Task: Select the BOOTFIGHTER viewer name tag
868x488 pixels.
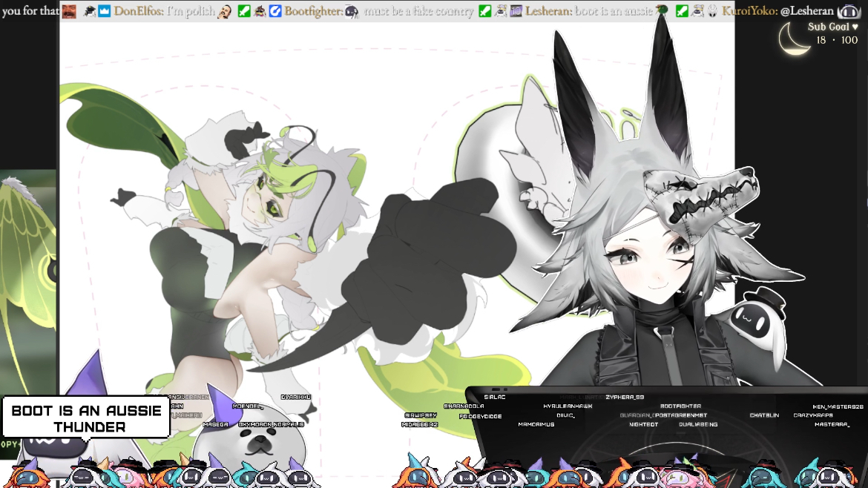Action: coord(680,406)
